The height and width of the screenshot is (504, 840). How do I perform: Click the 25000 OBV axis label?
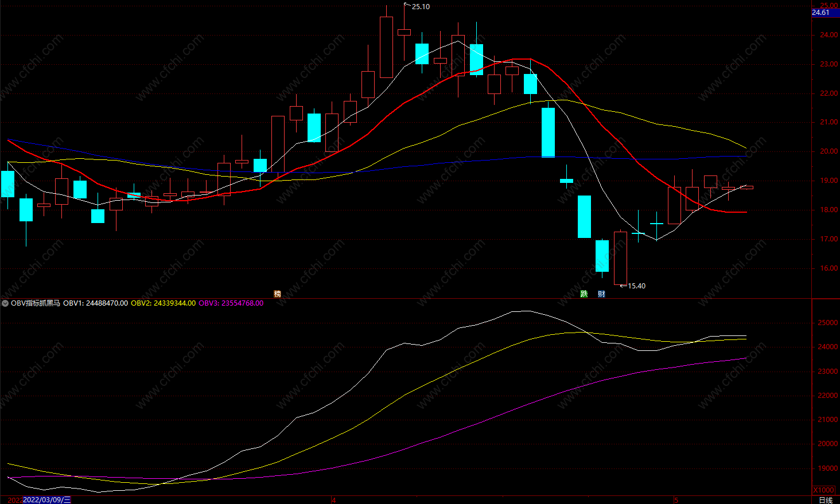[x=827, y=323]
